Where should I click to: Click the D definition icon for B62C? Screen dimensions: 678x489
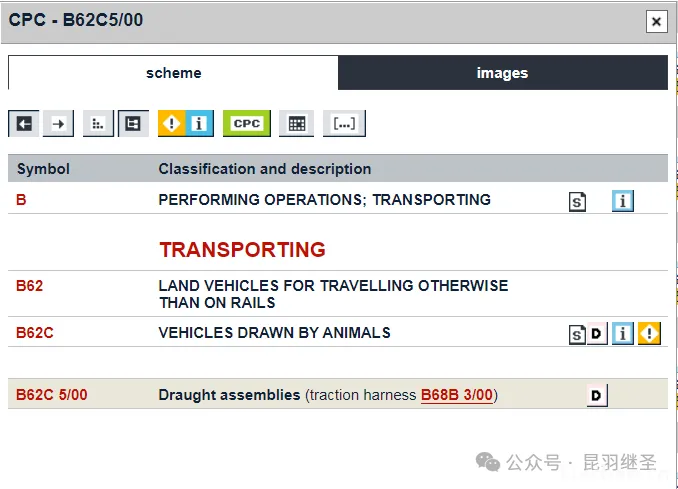597,334
